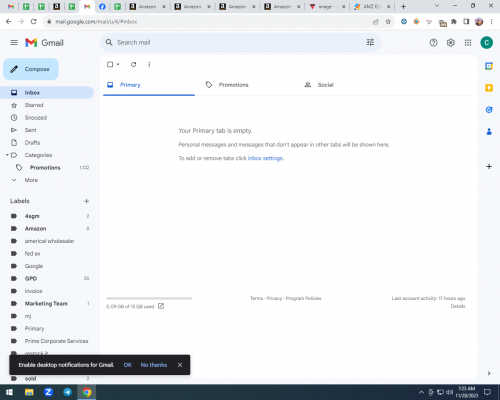Bookmark this page with star icon

[388, 22]
